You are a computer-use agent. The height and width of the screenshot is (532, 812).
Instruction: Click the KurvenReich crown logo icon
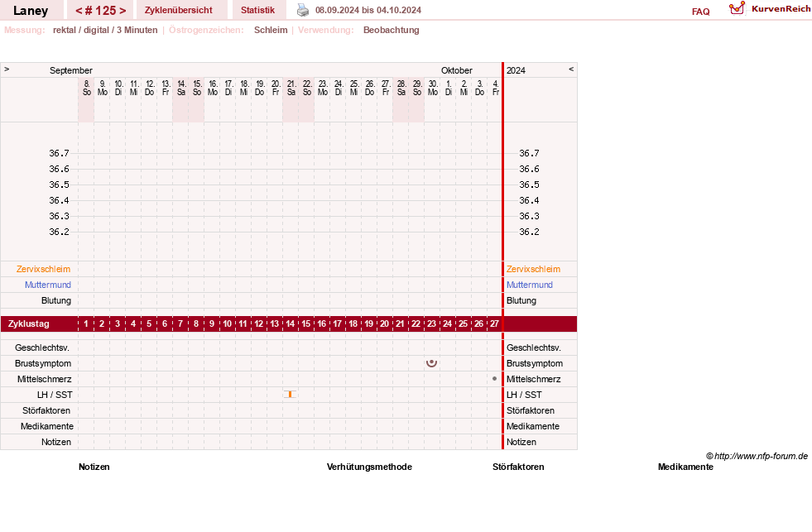pyautogui.click(x=737, y=8)
